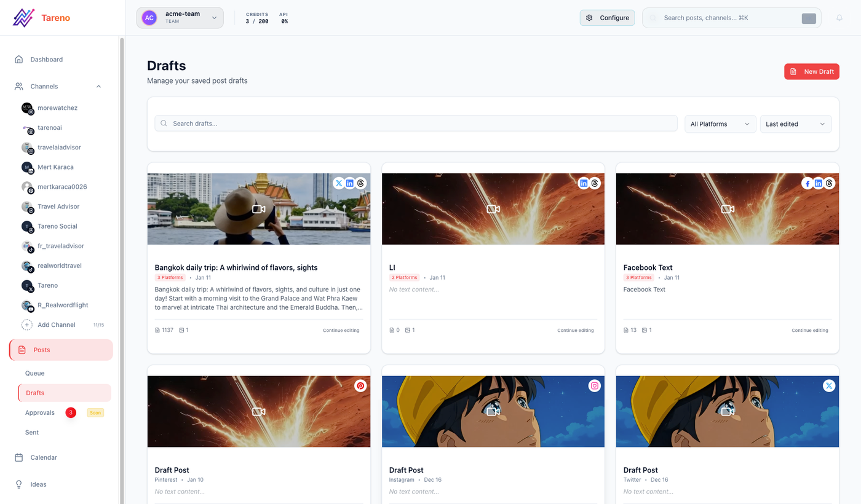Click the 'Facebook Text' draft title

(x=648, y=267)
